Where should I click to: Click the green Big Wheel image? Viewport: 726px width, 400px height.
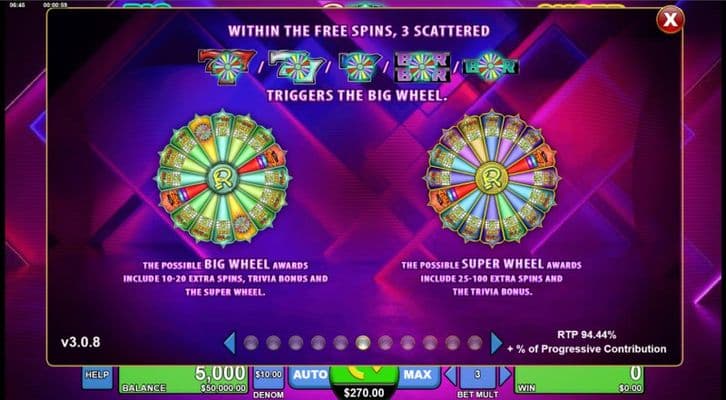pos(223,176)
